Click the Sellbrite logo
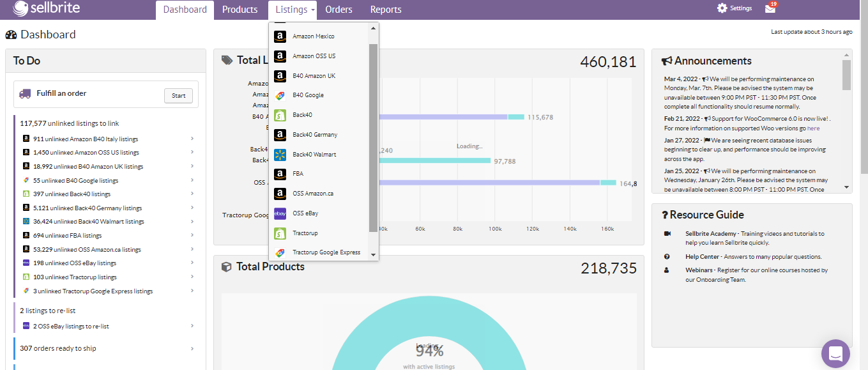Viewport: 868px width, 370px height. click(x=46, y=9)
